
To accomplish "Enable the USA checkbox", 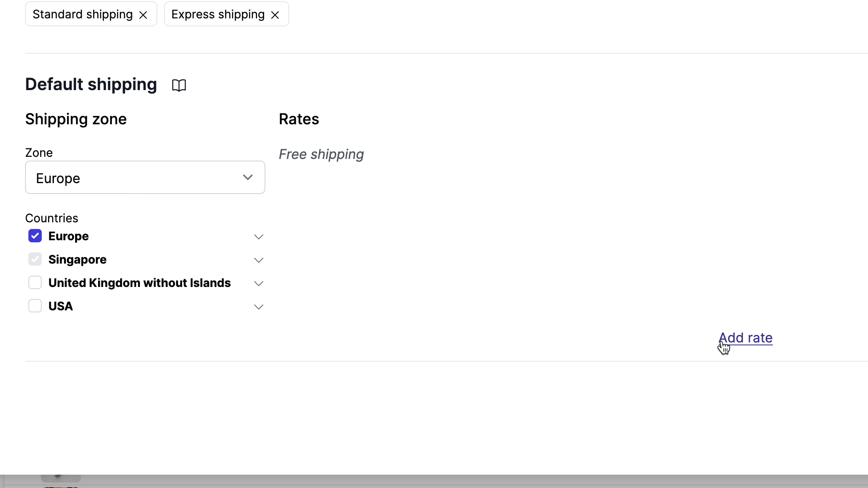I will point(35,306).
